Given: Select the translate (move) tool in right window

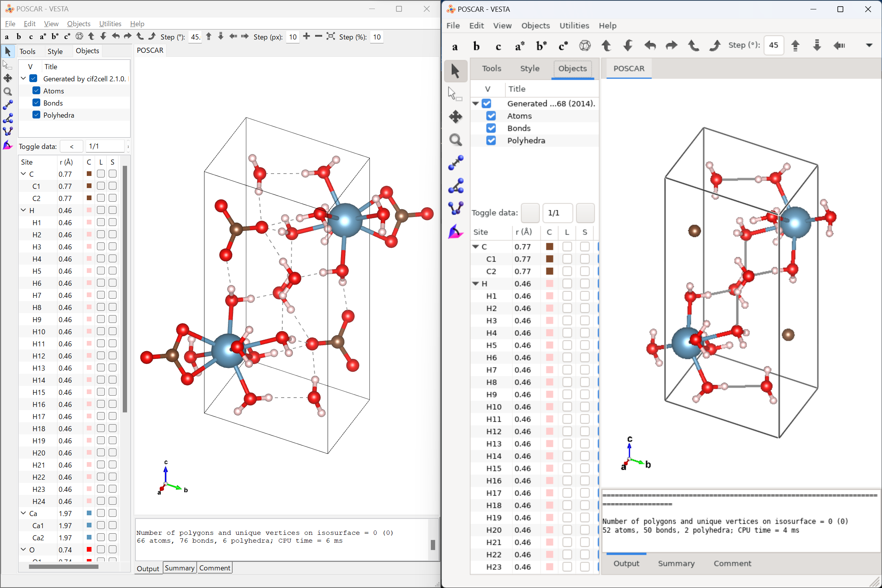Looking at the screenshot, I should (x=455, y=117).
